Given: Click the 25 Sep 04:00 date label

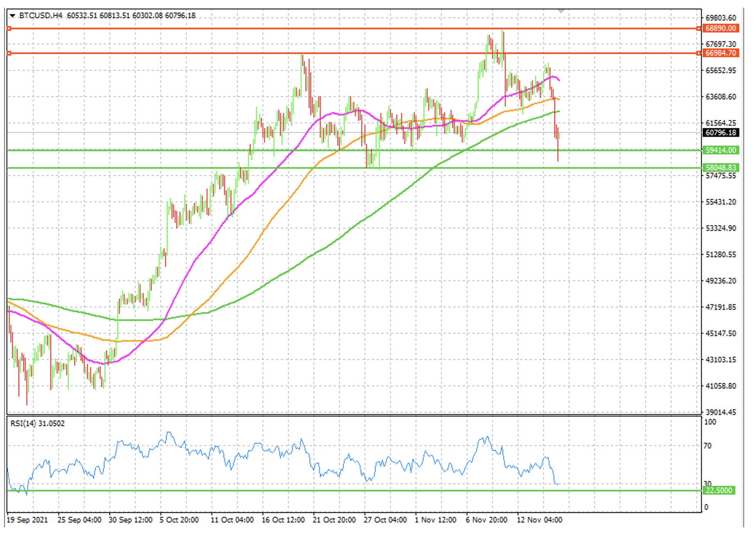Looking at the screenshot, I should 79,520.
